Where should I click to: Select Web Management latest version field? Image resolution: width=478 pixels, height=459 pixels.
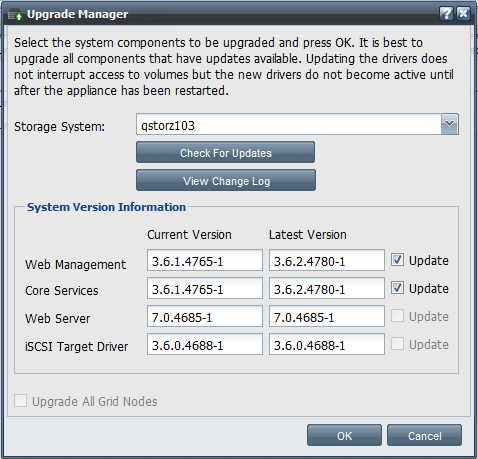click(x=327, y=260)
